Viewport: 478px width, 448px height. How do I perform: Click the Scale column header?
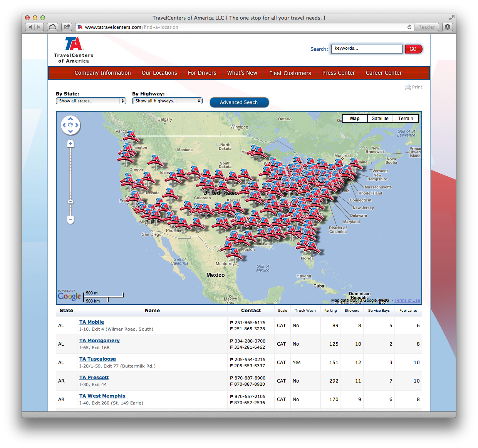pos(282,311)
